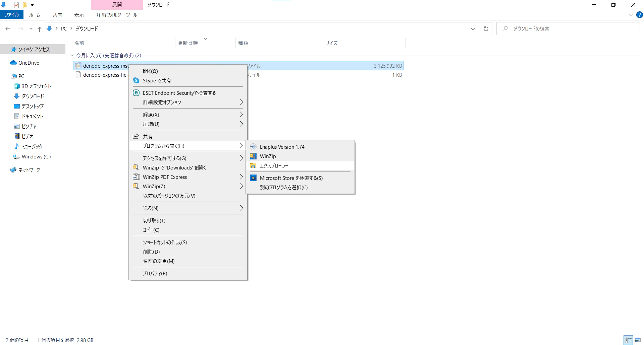This screenshot has height=345, width=644.
Task: Click the Lhaplus Version 1.74 icon
Action: (x=253, y=147)
